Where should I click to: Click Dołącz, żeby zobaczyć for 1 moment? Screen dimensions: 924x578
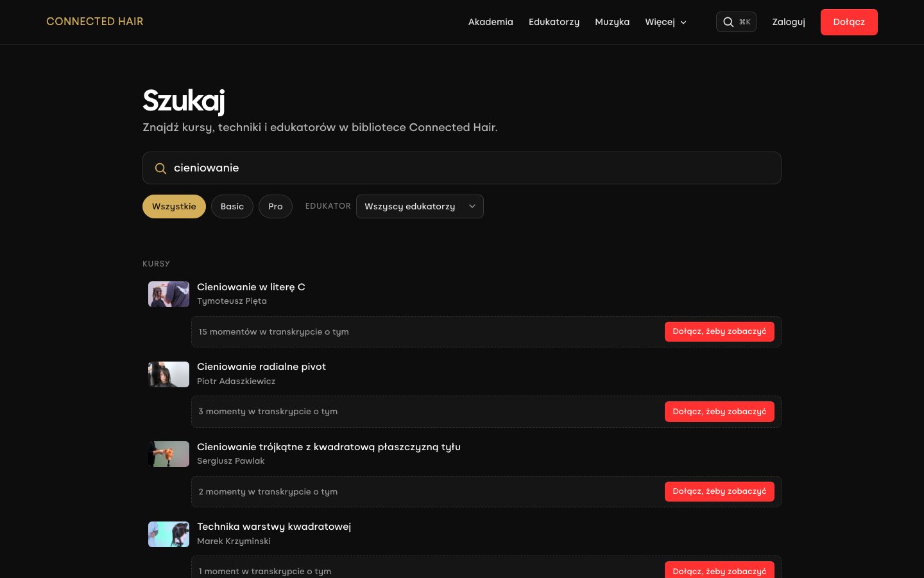(x=719, y=571)
